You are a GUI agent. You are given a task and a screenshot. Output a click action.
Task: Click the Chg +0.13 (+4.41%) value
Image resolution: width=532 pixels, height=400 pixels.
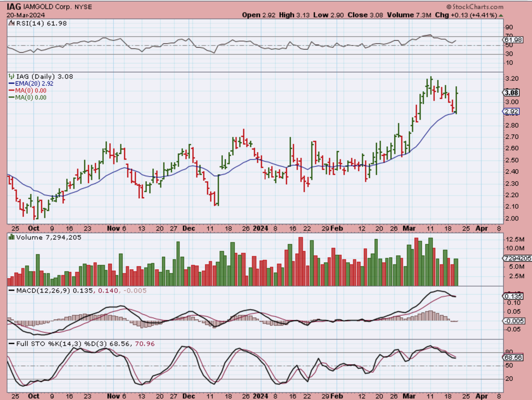point(466,15)
